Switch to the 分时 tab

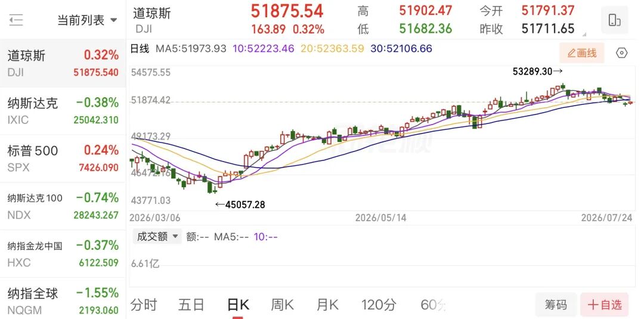pyautogui.click(x=144, y=305)
